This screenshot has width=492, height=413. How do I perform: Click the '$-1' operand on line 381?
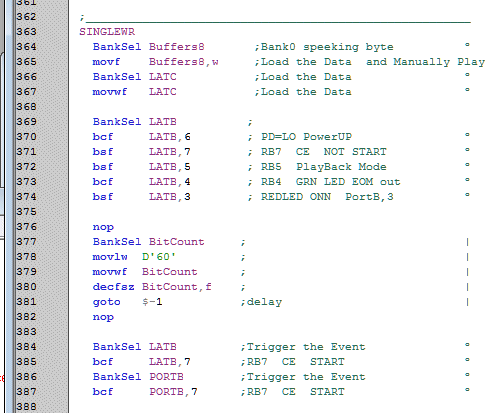152,302
